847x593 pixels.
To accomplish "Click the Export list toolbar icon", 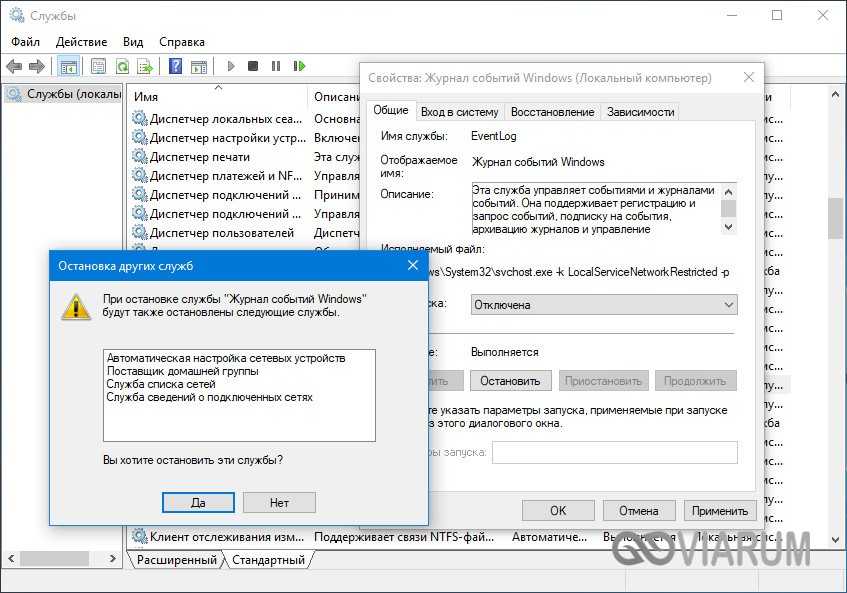I will point(145,66).
